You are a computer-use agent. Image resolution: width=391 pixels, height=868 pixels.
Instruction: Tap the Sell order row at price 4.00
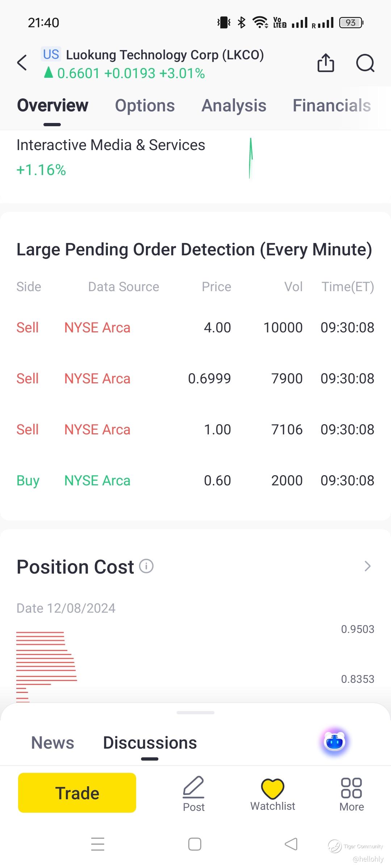pos(195,328)
